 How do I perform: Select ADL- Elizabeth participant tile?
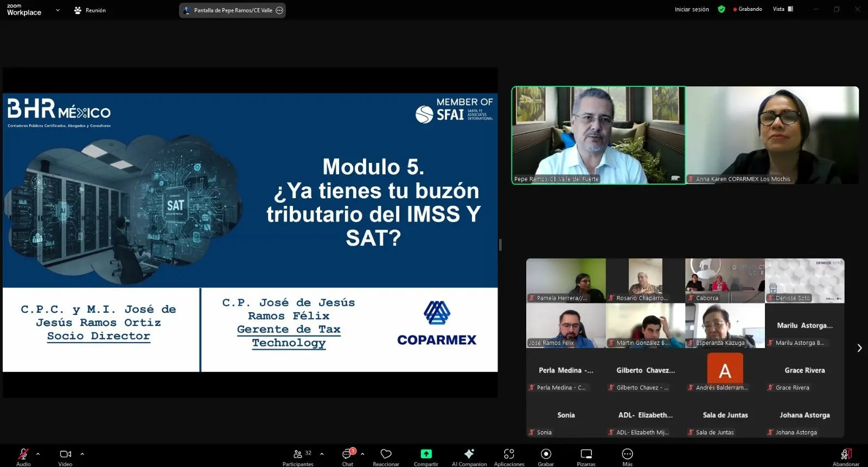point(646,415)
